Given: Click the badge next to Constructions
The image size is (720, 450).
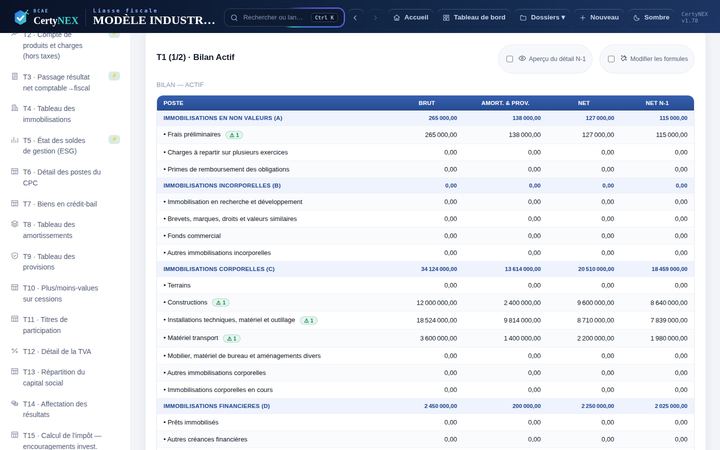Looking at the screenshot, I should coord(221,303).
